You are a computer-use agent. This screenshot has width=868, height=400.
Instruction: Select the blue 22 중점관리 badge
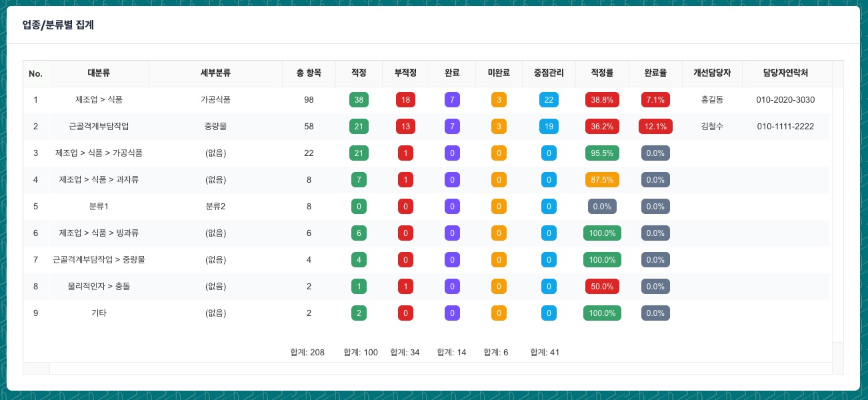point(549,100)
